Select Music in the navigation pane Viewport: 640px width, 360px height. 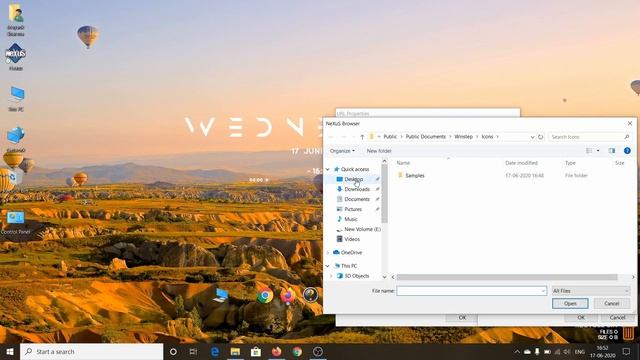tap(351, 219)
